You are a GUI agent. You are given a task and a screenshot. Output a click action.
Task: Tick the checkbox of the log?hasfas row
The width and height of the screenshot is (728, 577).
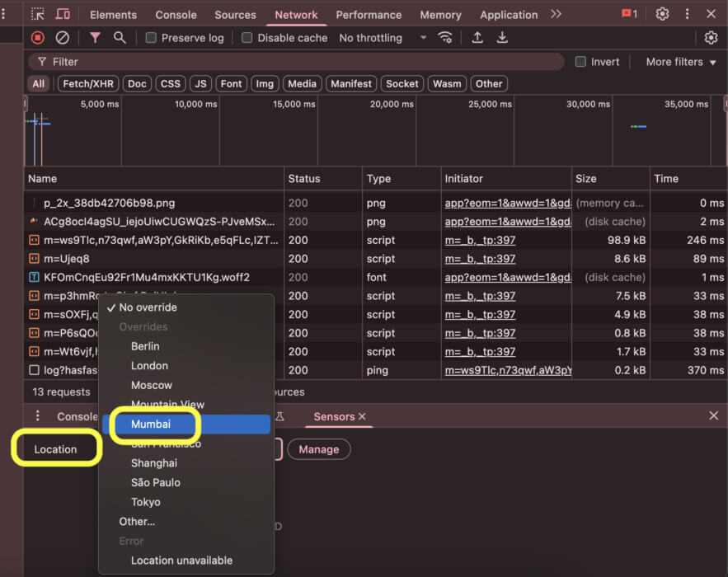(x=34, y=370)
